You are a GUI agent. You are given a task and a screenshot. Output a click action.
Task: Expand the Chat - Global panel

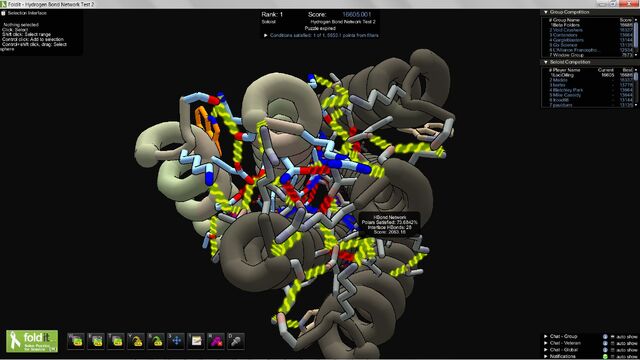coord(546,350)
